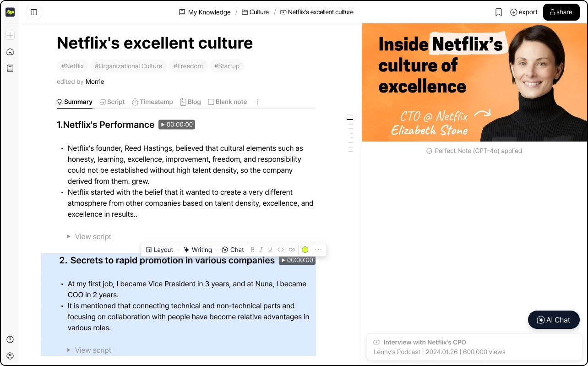Click the export button
Viewport: 588px width, 366px height.
click(x=524, y=12)
